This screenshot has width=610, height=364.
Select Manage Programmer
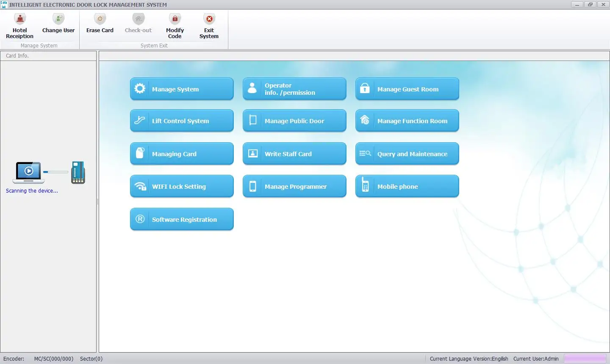[294, 186]
